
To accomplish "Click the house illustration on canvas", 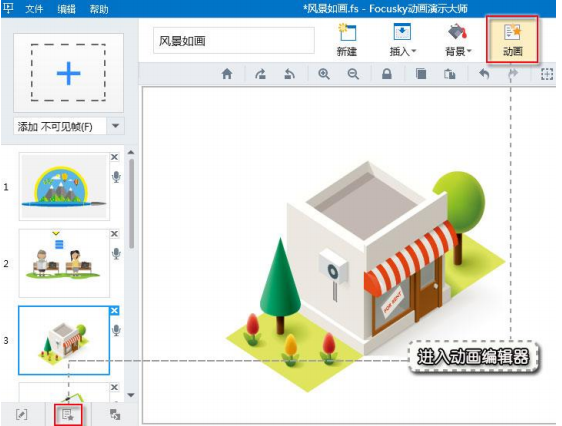I will pyautogui.click(x=366, y=276).
